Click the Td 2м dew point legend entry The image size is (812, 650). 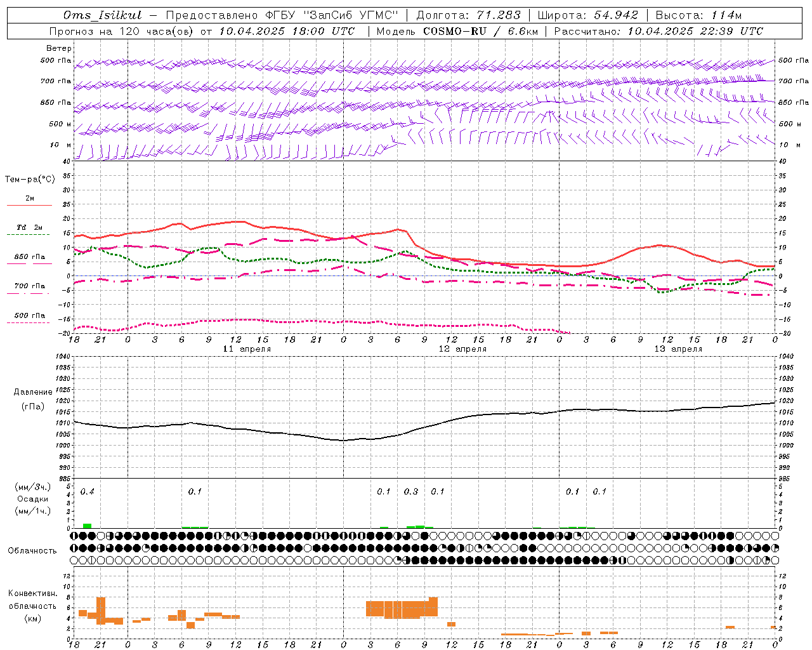(x=29, y=227)
